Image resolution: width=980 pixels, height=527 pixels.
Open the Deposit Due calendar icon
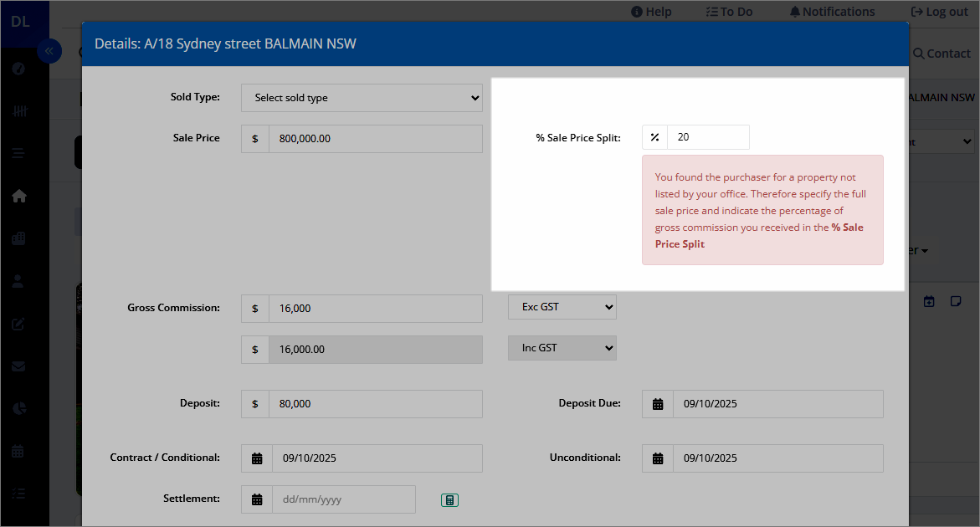pyautogui.click(x=658, y=404)
